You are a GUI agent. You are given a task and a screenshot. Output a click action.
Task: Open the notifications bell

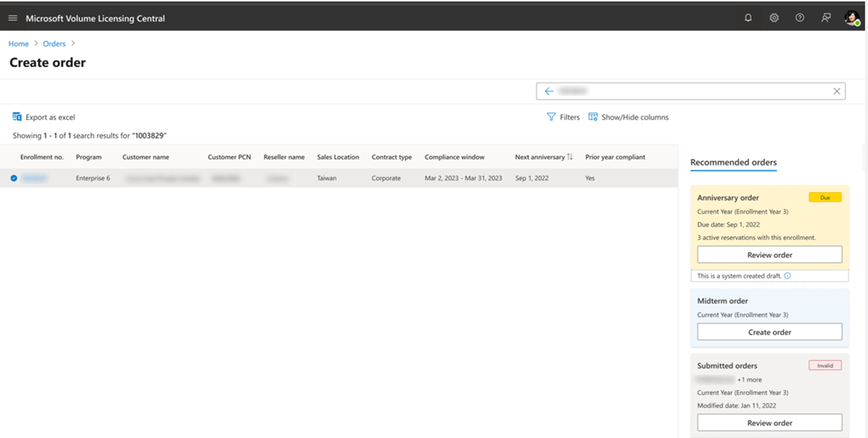click(748, 18)
